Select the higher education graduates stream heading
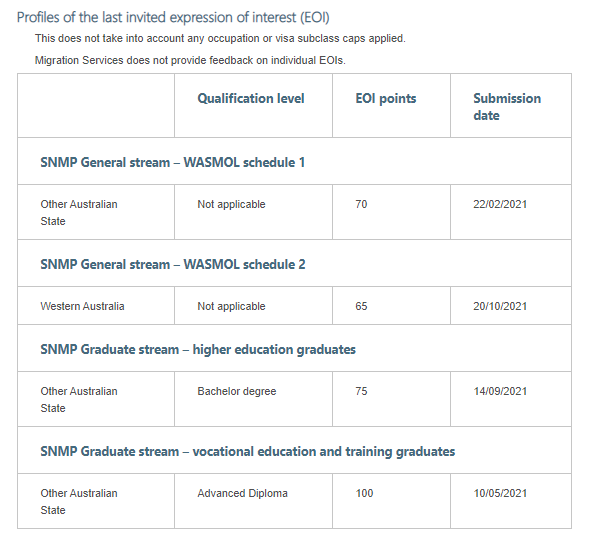Image resolution: width=590 pixels, height=536 pixels. pos(198,349)
